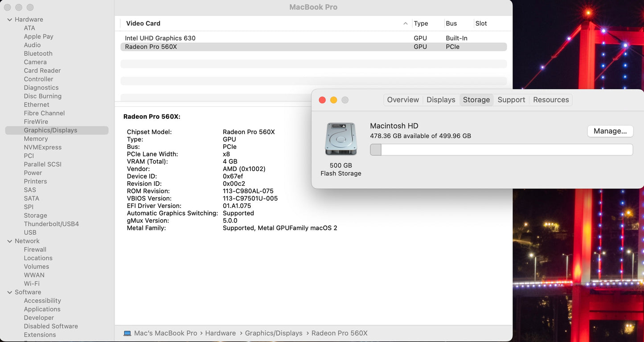644x342 pixels.
Task: Click Hardware in the bottom path bar
Action: (220, 333)
